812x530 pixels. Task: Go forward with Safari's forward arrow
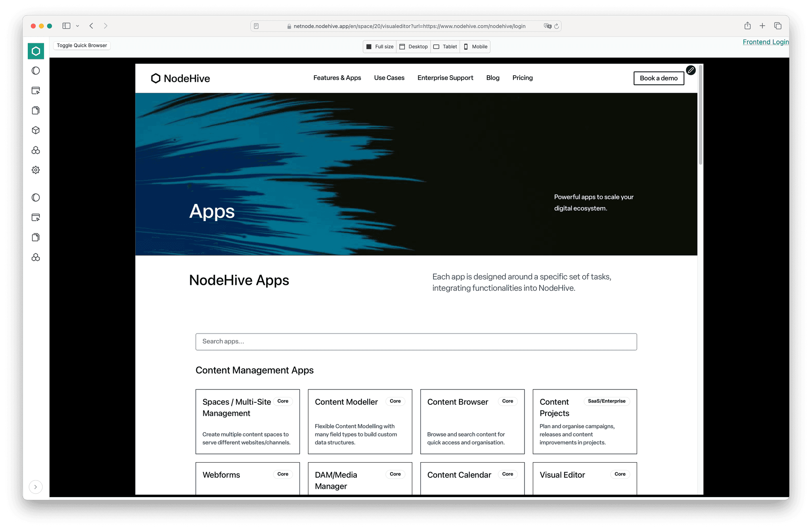tap(105, 26)
